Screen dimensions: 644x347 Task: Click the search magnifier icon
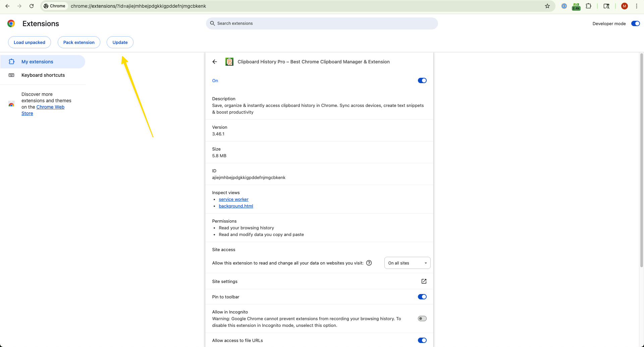click(212, 23)
